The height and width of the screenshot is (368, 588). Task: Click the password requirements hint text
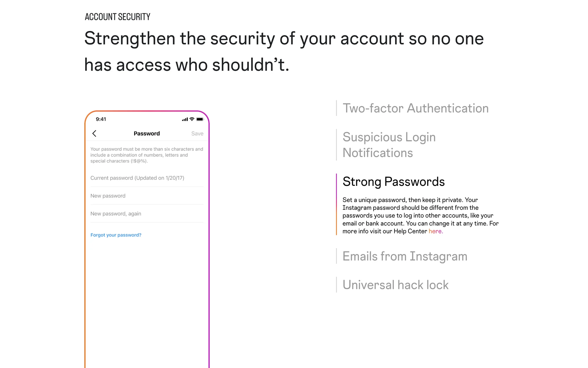click(147, 155)
